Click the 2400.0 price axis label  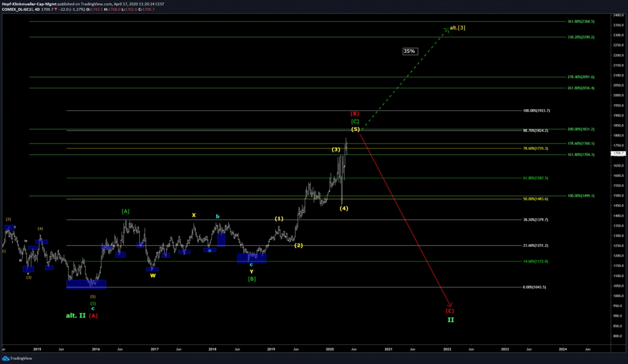(x=619, y=16)
